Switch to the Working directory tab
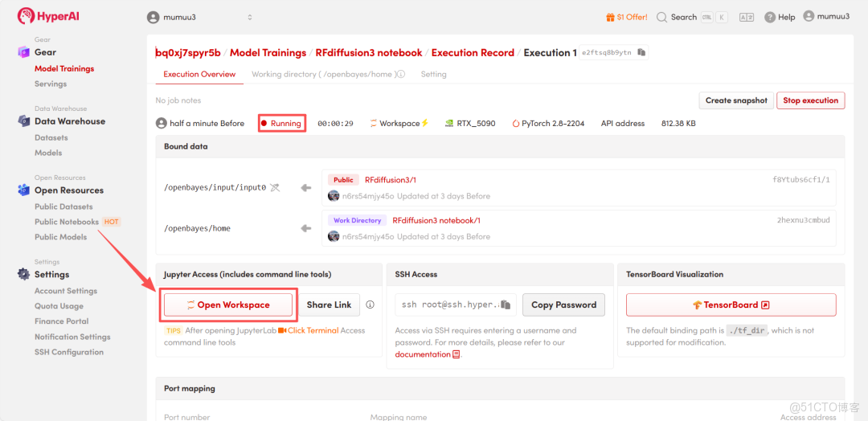Image resolution: width=868 pixels, height=421 pixels. tap(325, 74)
